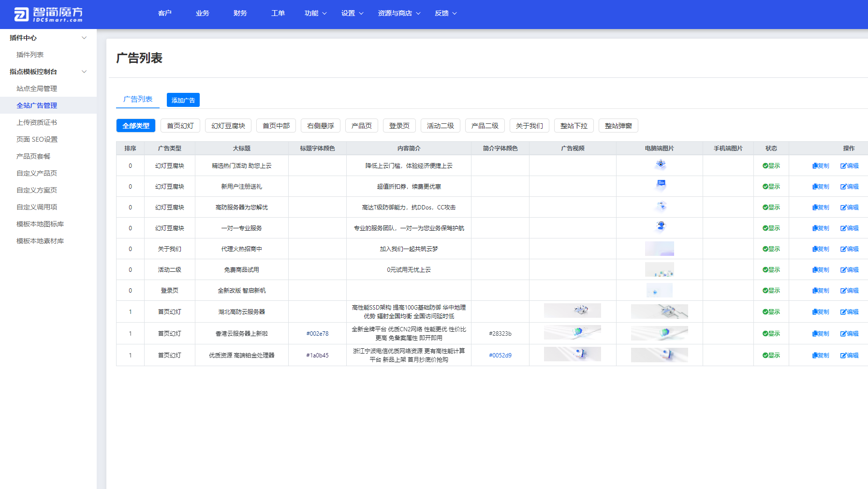
Task: Click the #002e78 title color value
Action: point(318,334)
